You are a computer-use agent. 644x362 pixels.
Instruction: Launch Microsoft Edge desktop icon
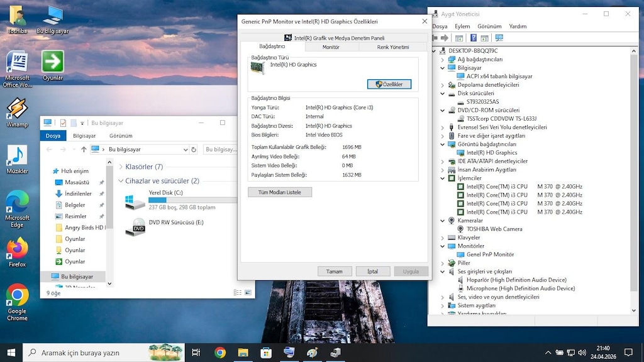(x=17, y=209)
